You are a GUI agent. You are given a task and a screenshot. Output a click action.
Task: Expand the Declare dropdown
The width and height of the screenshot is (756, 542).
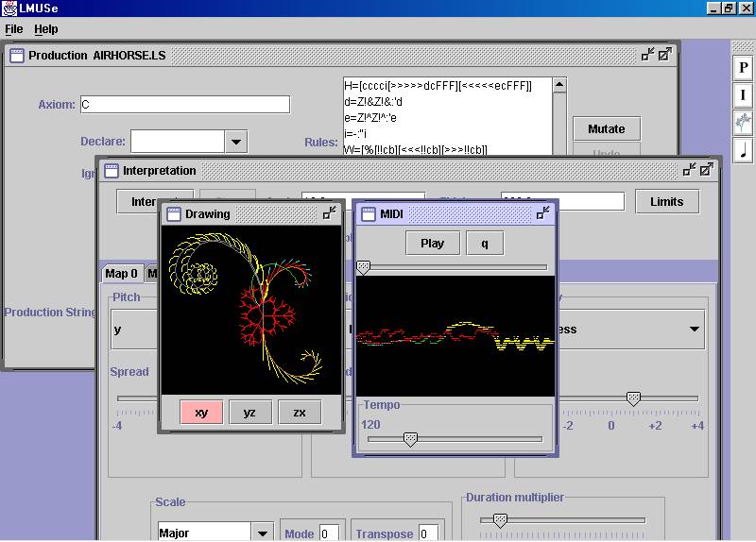click(235, 142)
